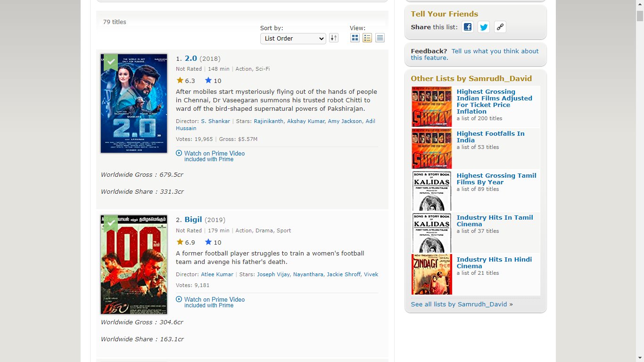Open Industry Hits In Tamil Cinema list
The width and height of the screenshot is (644, 362).
point(495,221)
